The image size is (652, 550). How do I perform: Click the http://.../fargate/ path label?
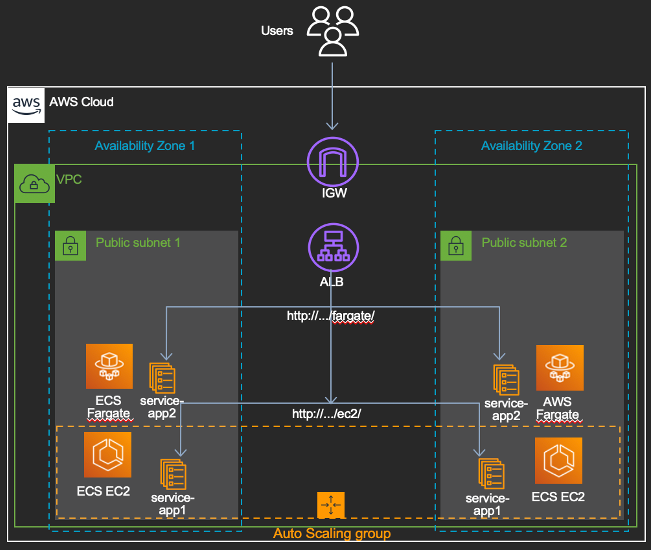click(x=331, y=316)
